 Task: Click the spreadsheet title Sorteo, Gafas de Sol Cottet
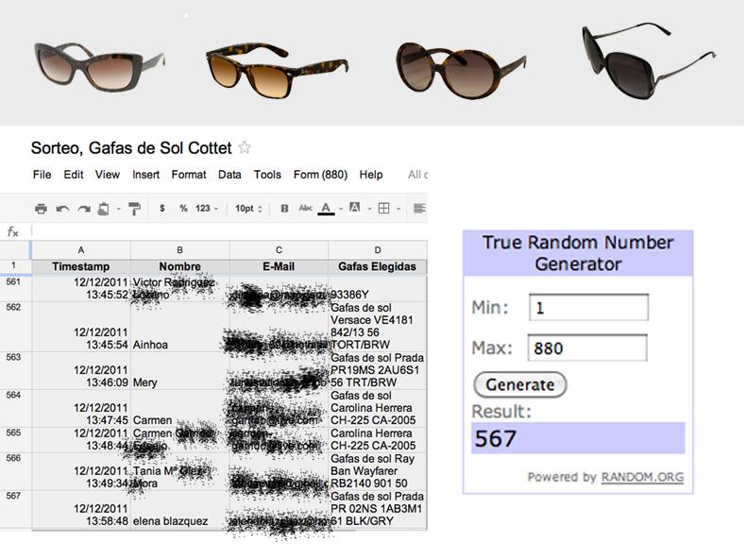131,148
